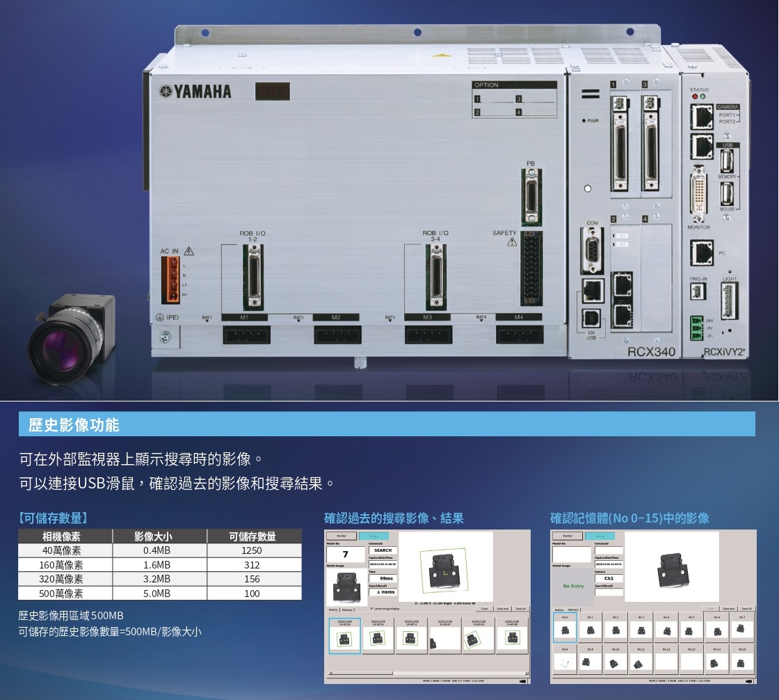Click left arrow of history scrollbar
This screenshot has height=700, width=779.
point(330,673)
